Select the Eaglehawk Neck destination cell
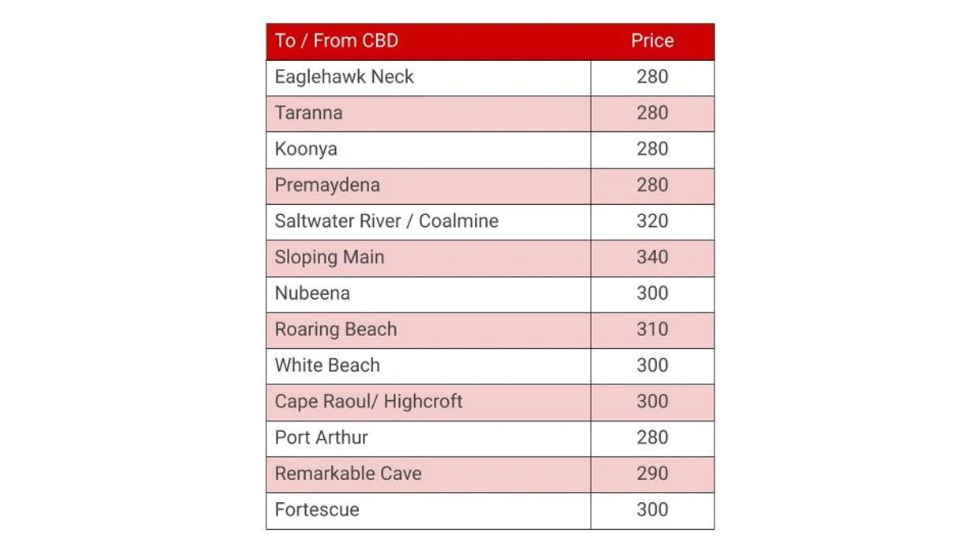Screen dimensions: 980x552 point(345,78)
